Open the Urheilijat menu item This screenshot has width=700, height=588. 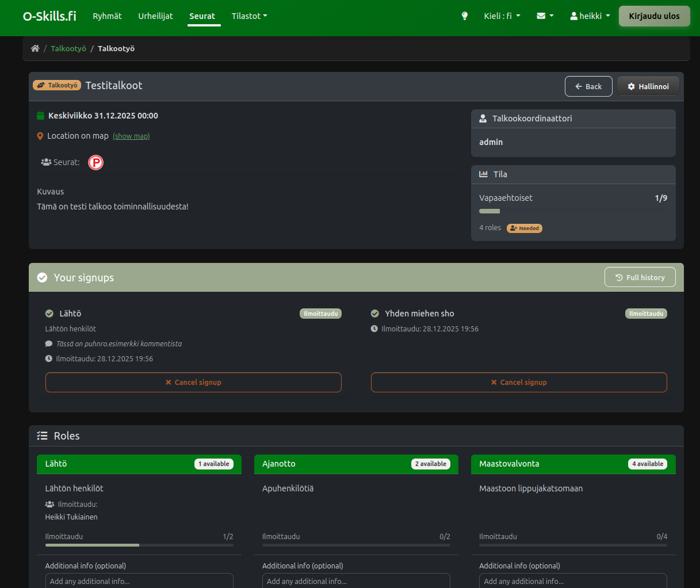click(155, 16)
